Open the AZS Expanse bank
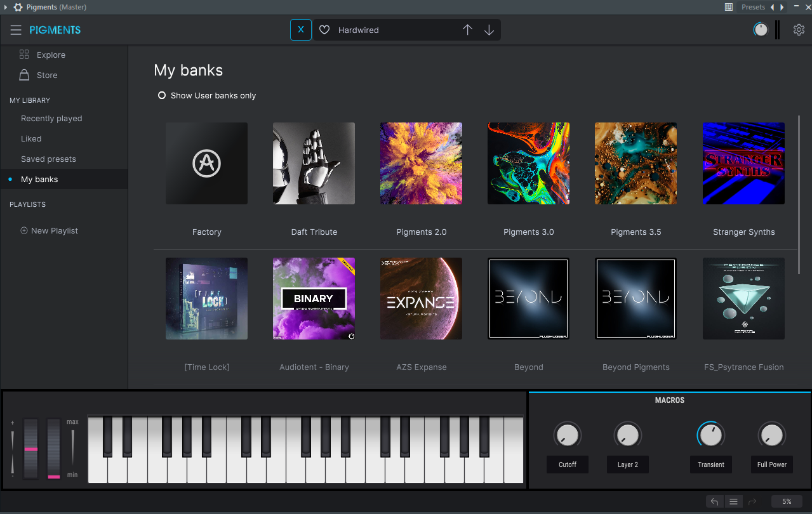Image resolution: width=812 pixels, height=514 pixels. point(422,299)
